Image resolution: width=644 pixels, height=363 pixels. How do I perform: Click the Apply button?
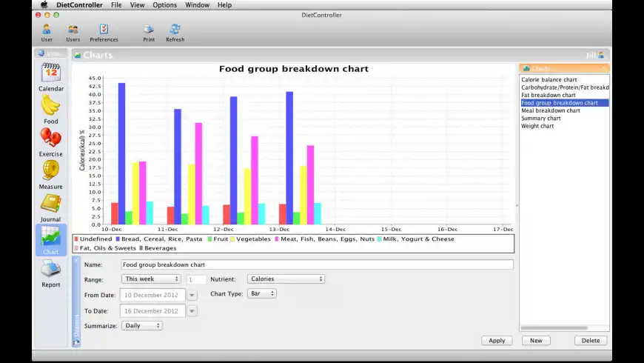coord(496,341)
